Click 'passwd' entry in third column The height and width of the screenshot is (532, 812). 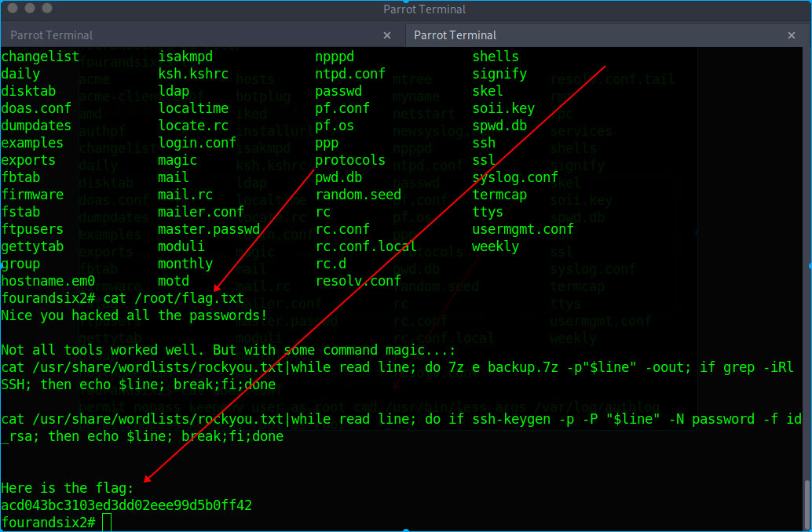338,91
